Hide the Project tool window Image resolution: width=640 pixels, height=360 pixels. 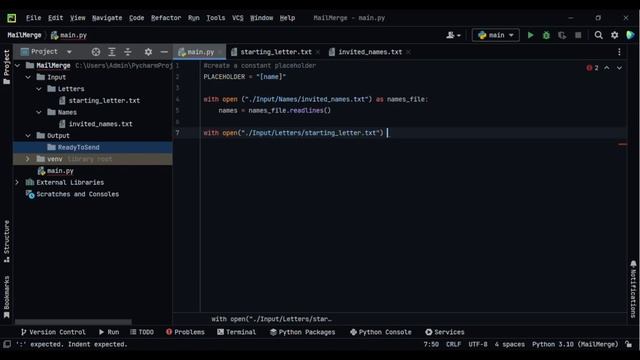(x=164, y=52)
